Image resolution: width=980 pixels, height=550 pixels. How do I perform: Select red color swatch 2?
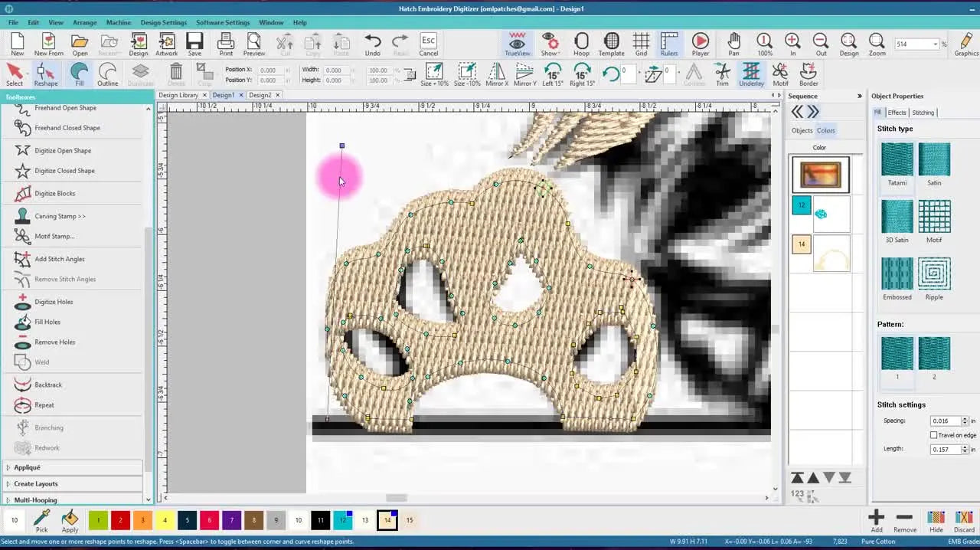(x=120, y=521)
